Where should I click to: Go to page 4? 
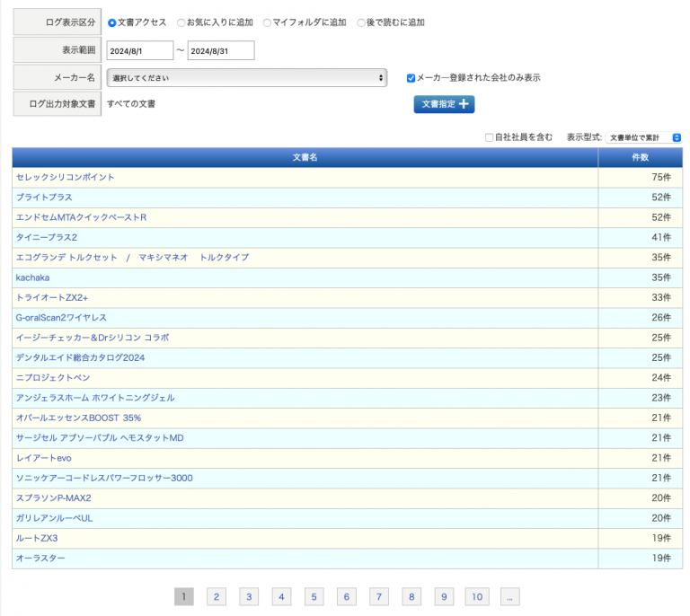(281, 596)
